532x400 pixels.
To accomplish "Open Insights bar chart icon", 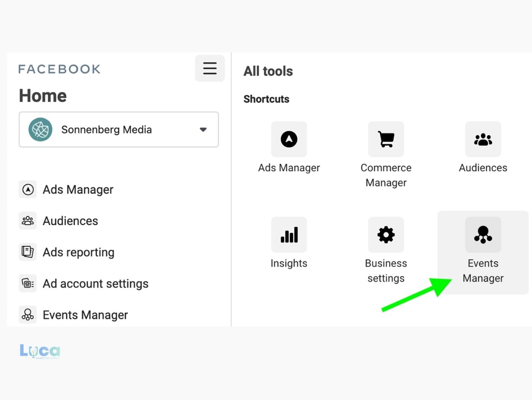I will point(289,235).
